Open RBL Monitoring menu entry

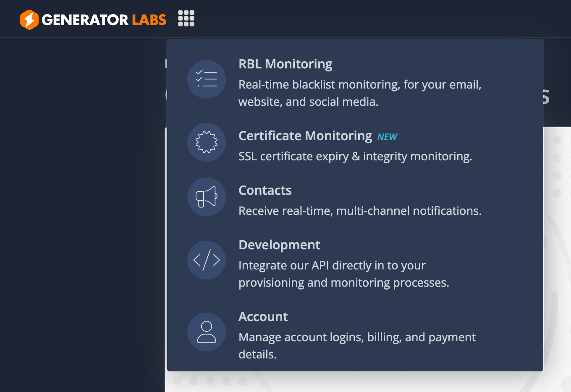[x=285, y=64]
